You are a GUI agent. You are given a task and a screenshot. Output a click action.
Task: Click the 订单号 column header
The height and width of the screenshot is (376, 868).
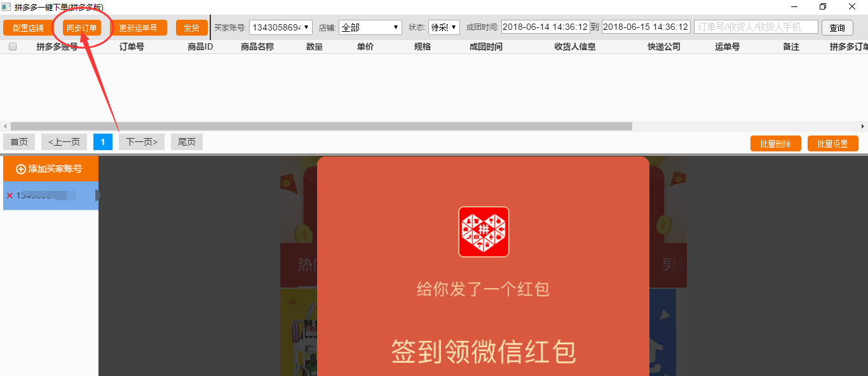132,46
